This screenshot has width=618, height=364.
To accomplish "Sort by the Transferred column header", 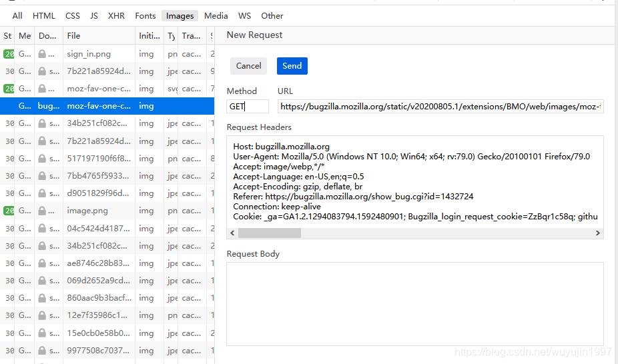I will coord(192,36).
